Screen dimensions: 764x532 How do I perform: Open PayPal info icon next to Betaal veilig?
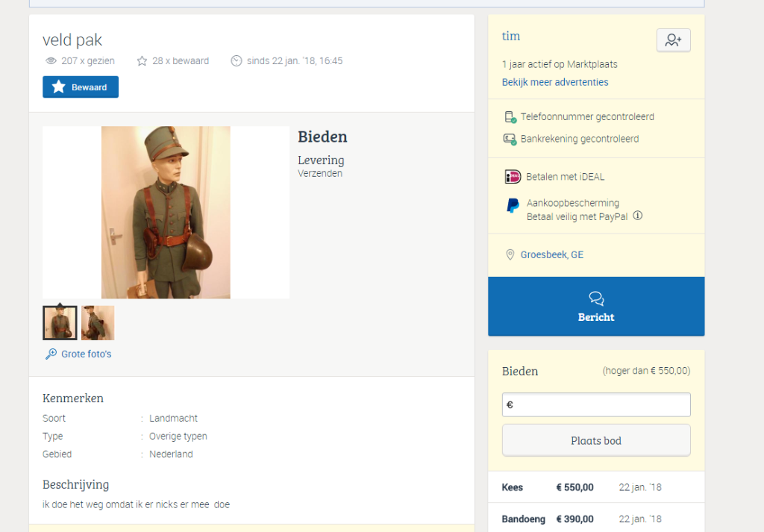[x=637, y=216]
